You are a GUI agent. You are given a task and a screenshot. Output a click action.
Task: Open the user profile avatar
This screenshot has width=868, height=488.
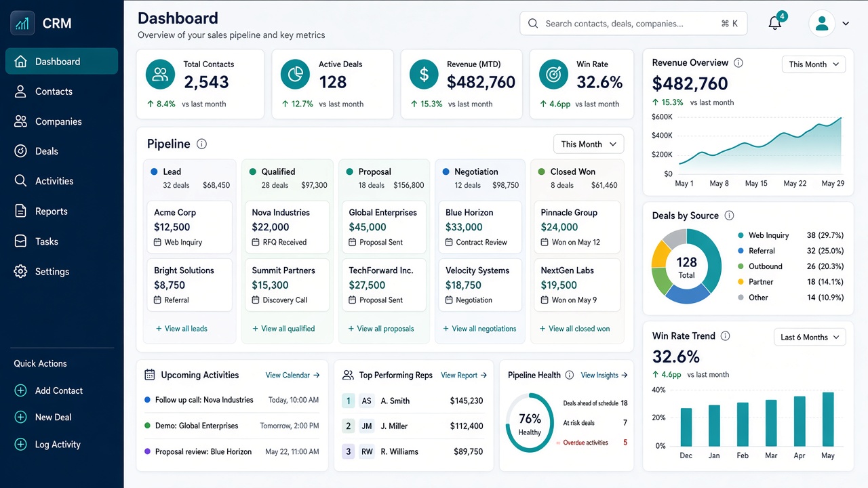click(x=822, y=23)
